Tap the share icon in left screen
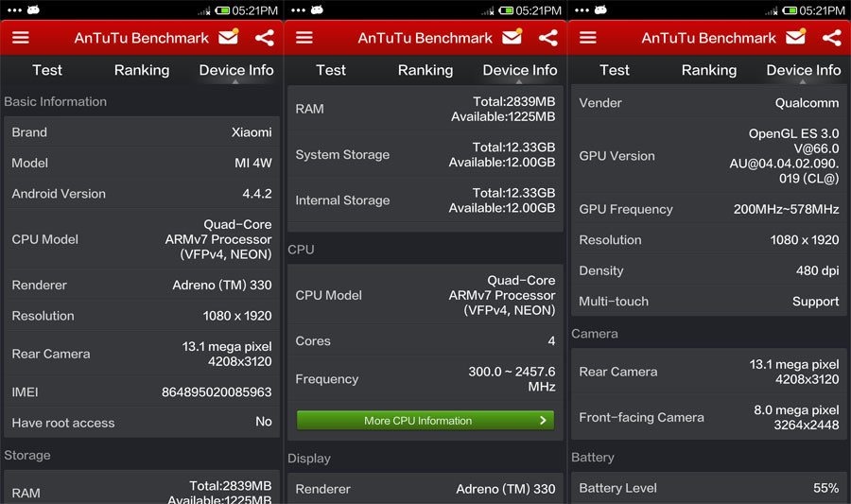851x504 pixels. click(x=265, y=38)
